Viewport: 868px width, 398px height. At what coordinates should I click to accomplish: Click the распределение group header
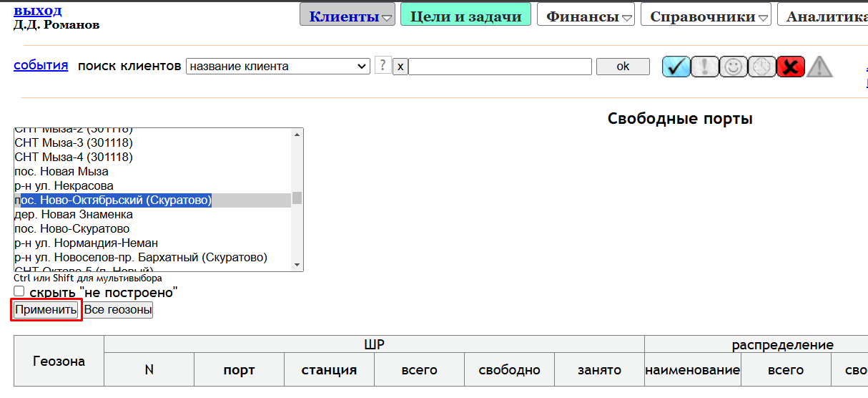pos(782,344)
